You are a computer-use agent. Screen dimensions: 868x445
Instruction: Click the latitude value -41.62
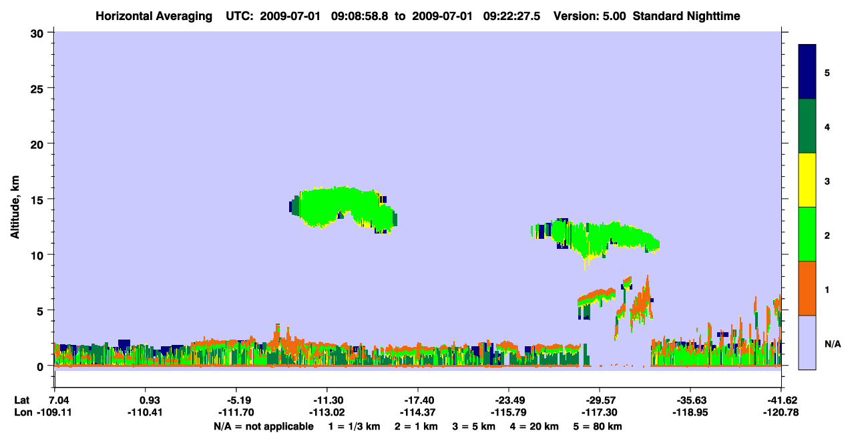(x=781, y=400)
